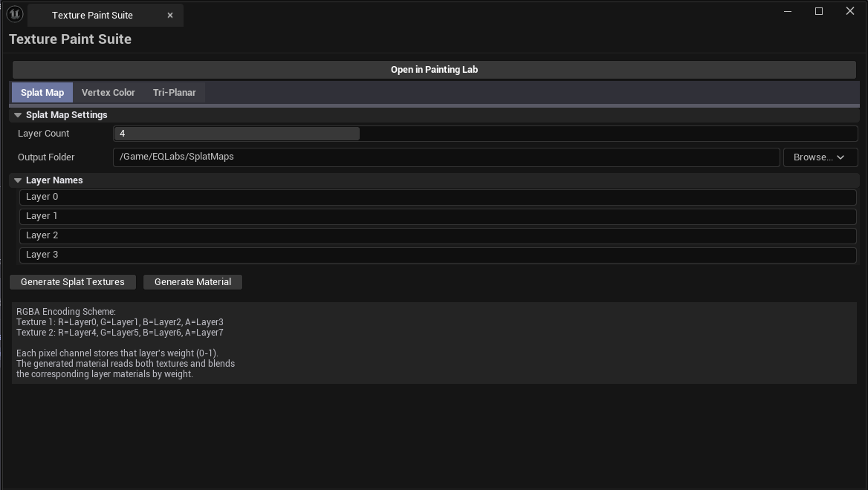The image size is (868, 490).
Task: Click the Texture 2: R=Layer4 line
Action: [120, 333]
